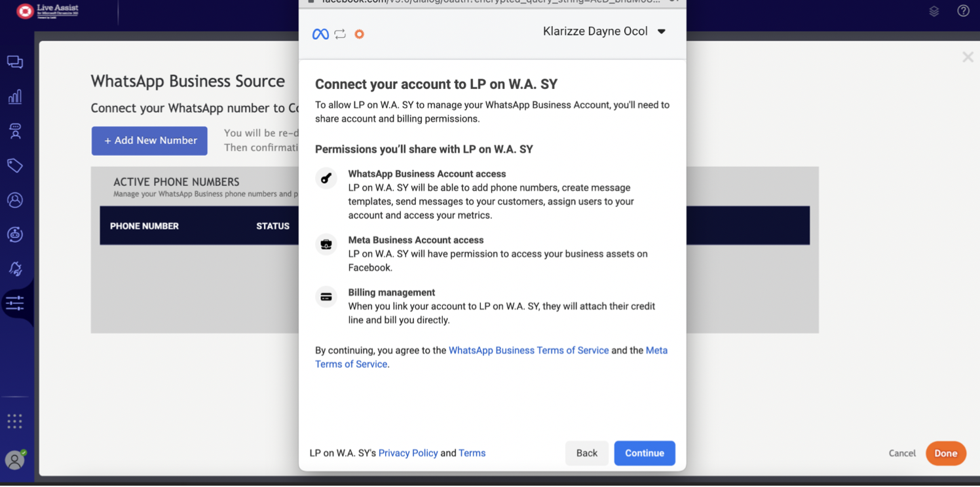Click the Back button in dialog
The width and height of the screenshot is (980, 487).
pyautogui.click(x=587, y=453)
